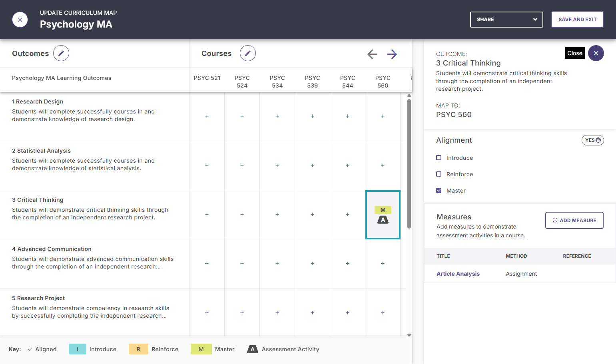Open the Article Analysis measure link
Image resolution: width=616 pixels, height=364 pixels.
(x=458, y=274)
